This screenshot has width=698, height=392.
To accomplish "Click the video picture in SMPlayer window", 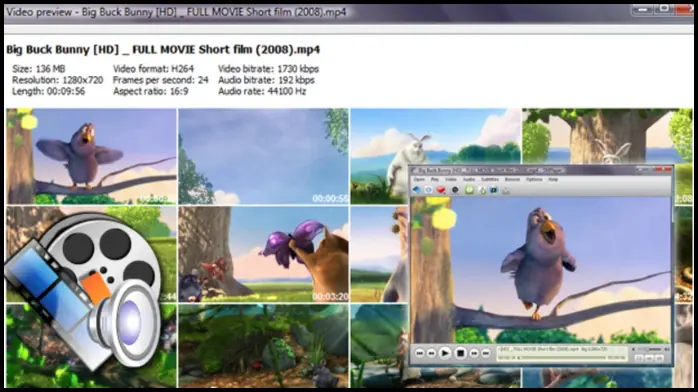I will (540, 270).
